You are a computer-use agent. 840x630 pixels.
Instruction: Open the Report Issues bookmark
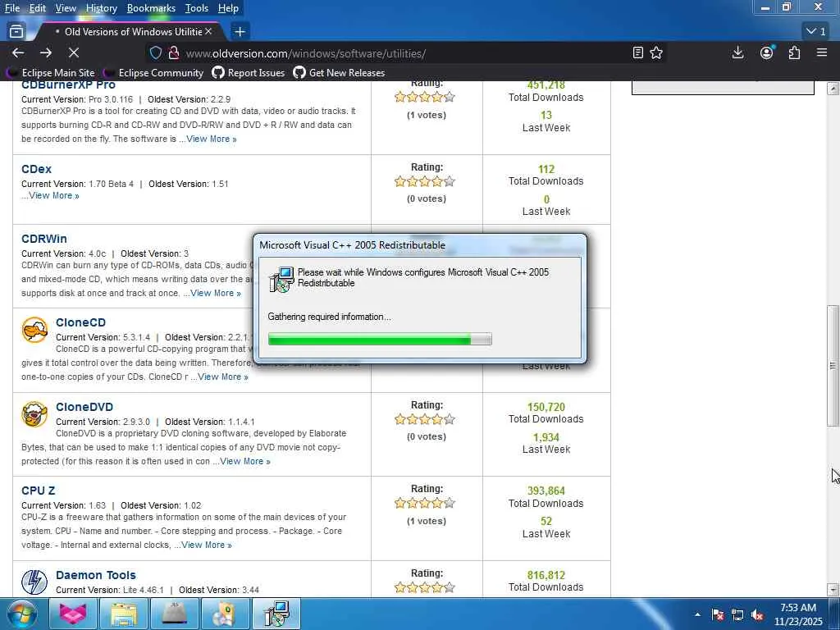tap(249, 72)
